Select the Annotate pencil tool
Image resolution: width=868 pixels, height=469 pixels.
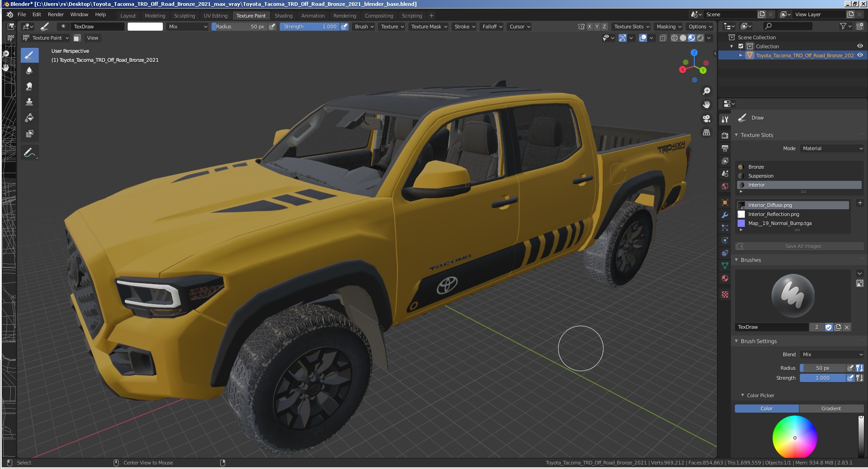click(x=29, y=153)
